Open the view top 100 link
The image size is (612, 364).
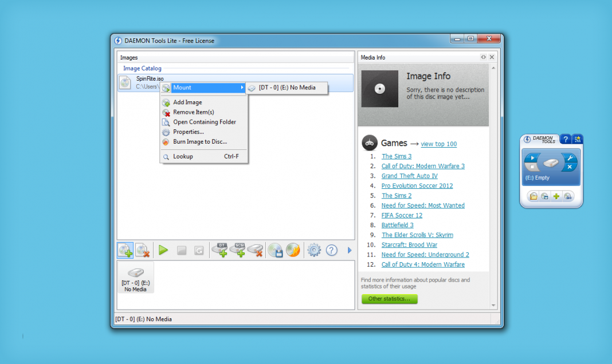(x=439, y=144)
